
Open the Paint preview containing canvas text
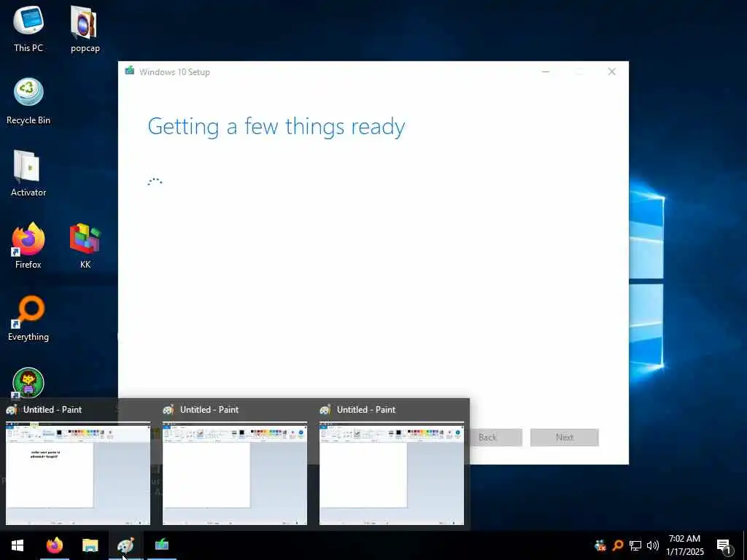[78, 473]
